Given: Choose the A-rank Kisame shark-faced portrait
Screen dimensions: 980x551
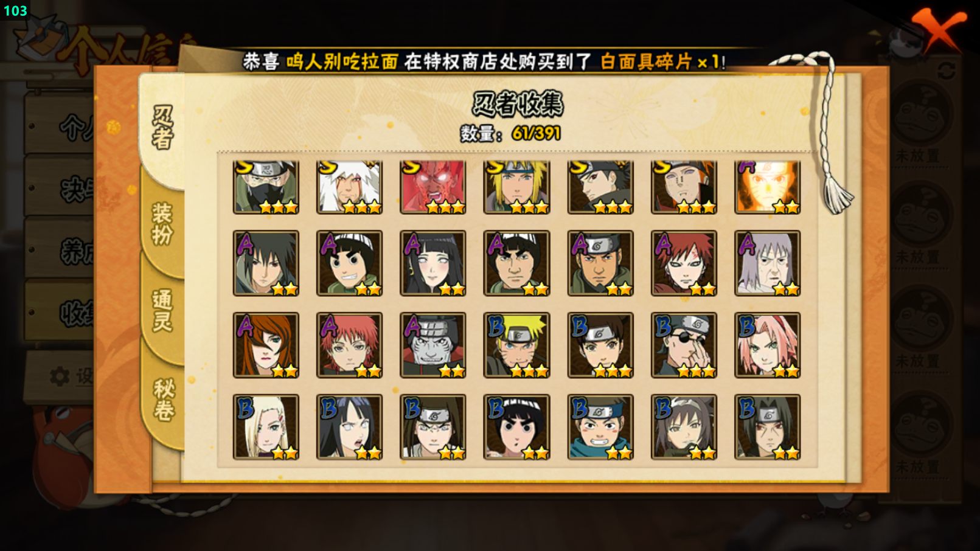Looking at the screenshot, I should 433,345.
